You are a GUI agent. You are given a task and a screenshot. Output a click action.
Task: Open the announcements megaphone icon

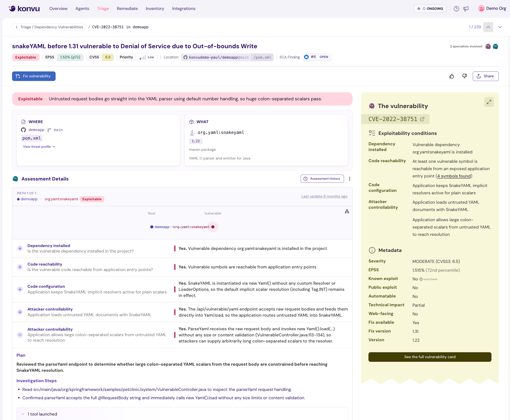pyautogui.click(x=466, y=9)
